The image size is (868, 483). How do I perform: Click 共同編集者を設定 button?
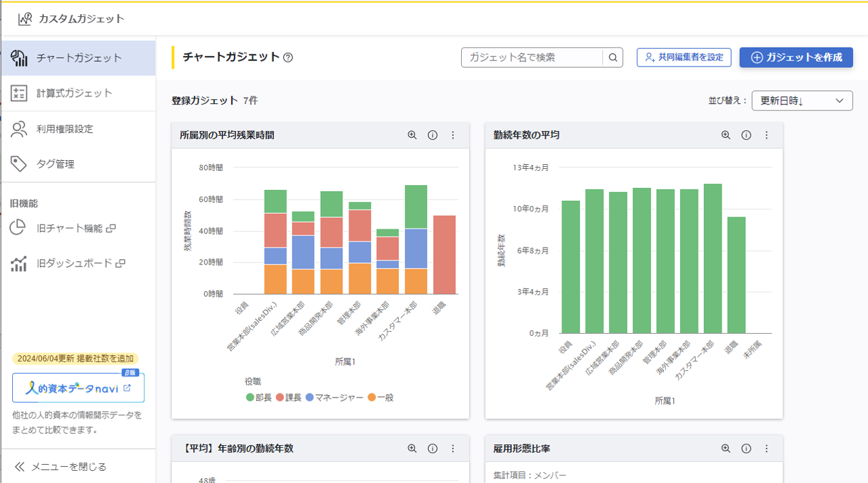tap(684, 58)
